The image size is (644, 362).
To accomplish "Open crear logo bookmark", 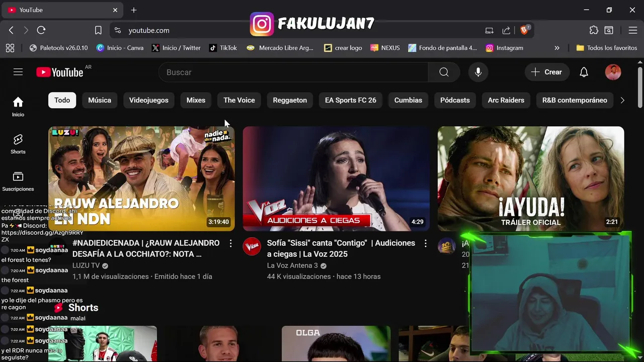I will 343,48.
